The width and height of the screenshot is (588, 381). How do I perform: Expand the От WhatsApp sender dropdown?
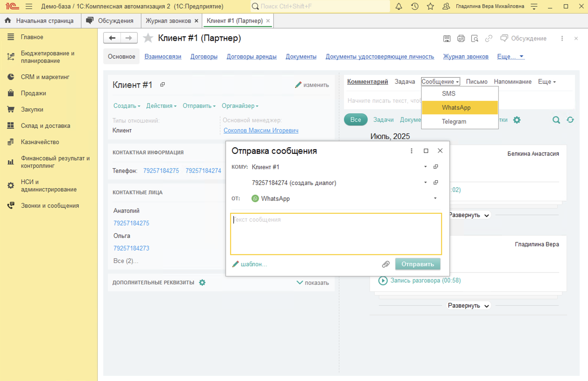[435, 198]
